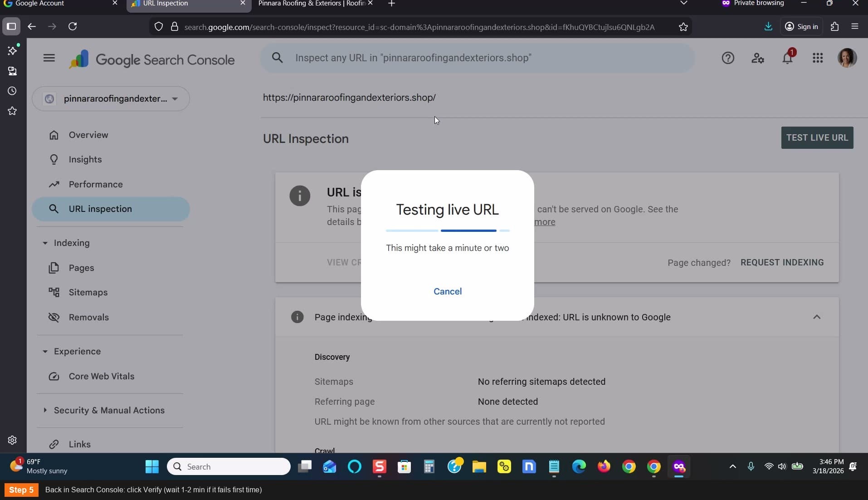Screen dimensions: 868x500
Task: Click the account profile avatar
Action: click(x=847, y=58)
